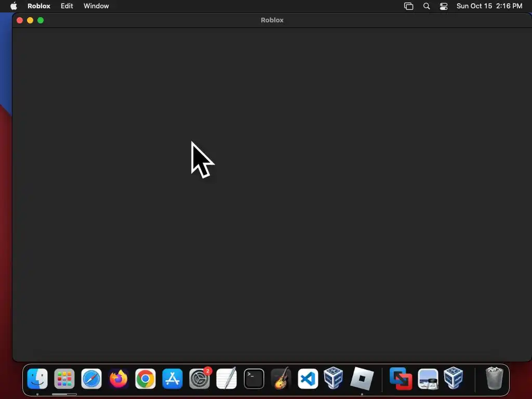Open System Preferences with the red badge

tap(199, 379)
